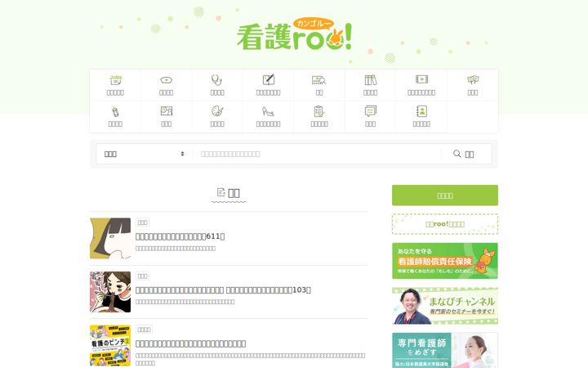The height and width of the screenshot is (368, 588).
Task: Open article title ending with 611
Action: (x=180, y=236)
